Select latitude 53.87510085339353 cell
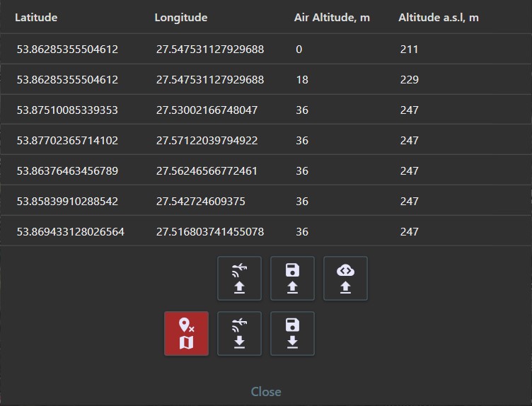 67,110
